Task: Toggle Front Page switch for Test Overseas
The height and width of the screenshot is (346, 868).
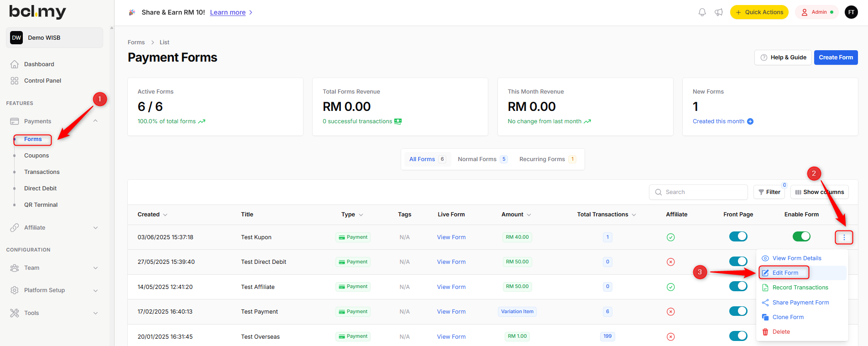Action: coord(738,336)
